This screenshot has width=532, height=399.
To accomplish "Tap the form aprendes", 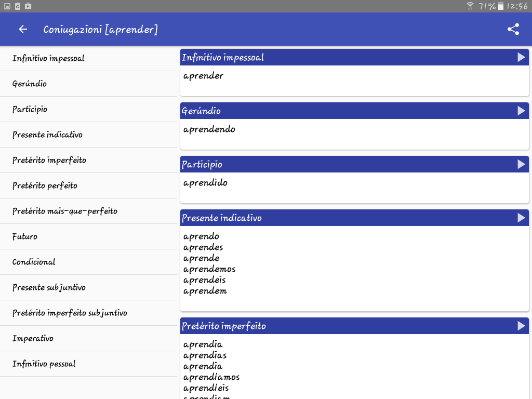I will (203, 247).
